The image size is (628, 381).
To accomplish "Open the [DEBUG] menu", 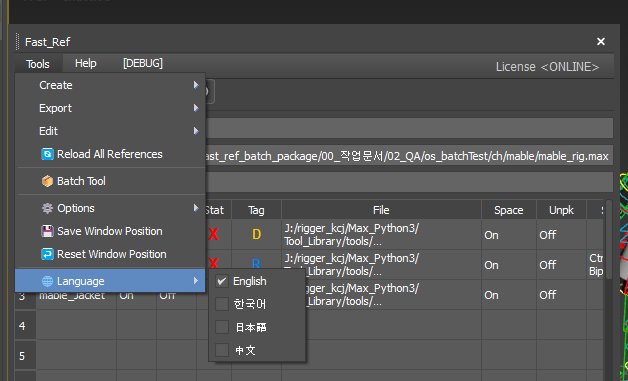I will point(143,63).
